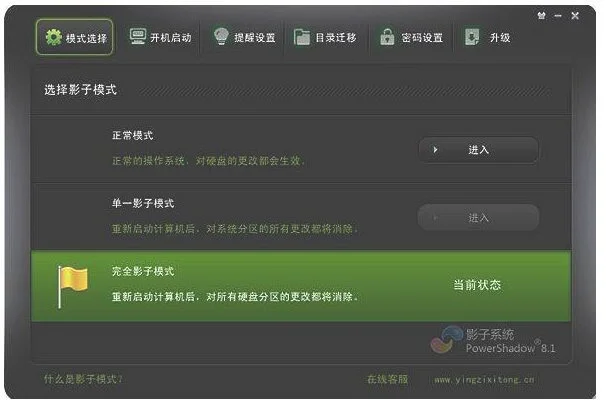Click the lightbulb icon for 提醒设置
This screenshot has width=606, height=404.
point(221,36)
